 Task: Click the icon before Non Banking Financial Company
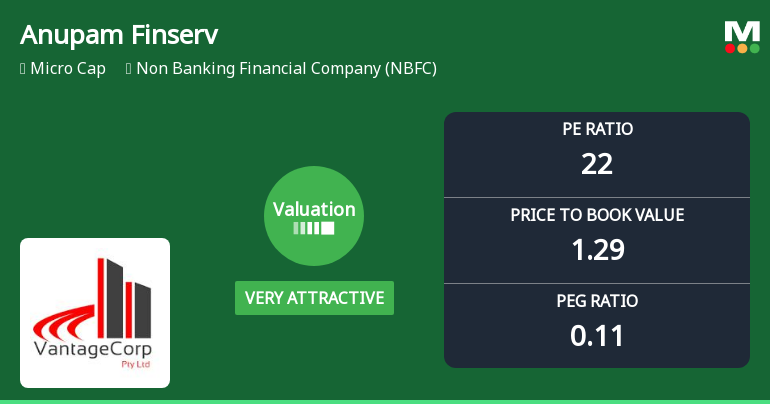[129, 69]
